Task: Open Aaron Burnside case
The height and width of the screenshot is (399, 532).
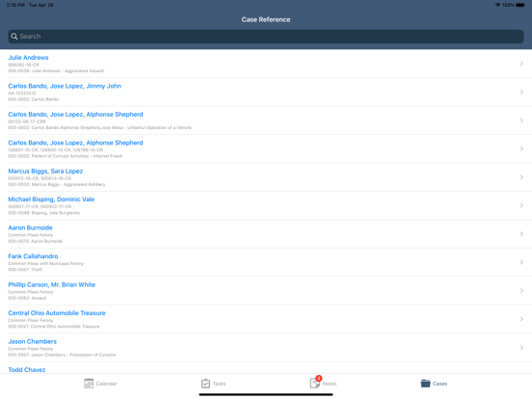Action: [30, 227]
